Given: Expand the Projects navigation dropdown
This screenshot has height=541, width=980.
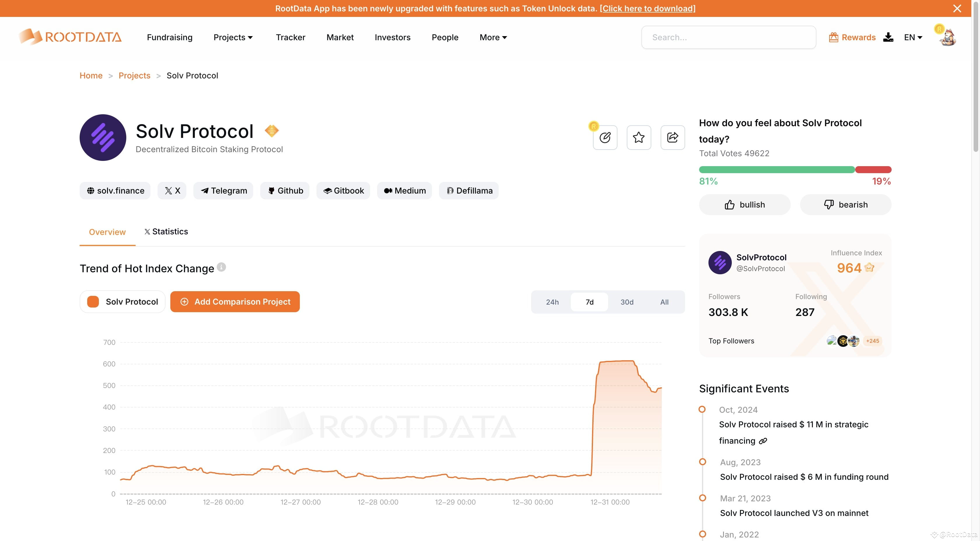Looking at the screenshot, I should (233, 37).
